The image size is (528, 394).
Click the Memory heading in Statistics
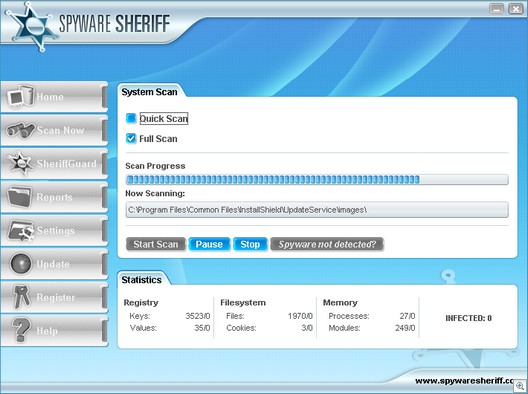(340, 302)
